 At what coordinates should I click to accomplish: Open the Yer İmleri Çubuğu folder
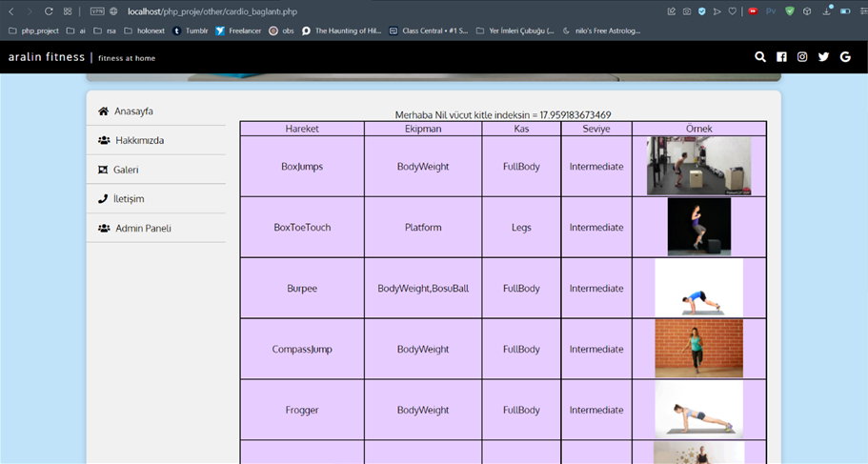tap(515, 31)
